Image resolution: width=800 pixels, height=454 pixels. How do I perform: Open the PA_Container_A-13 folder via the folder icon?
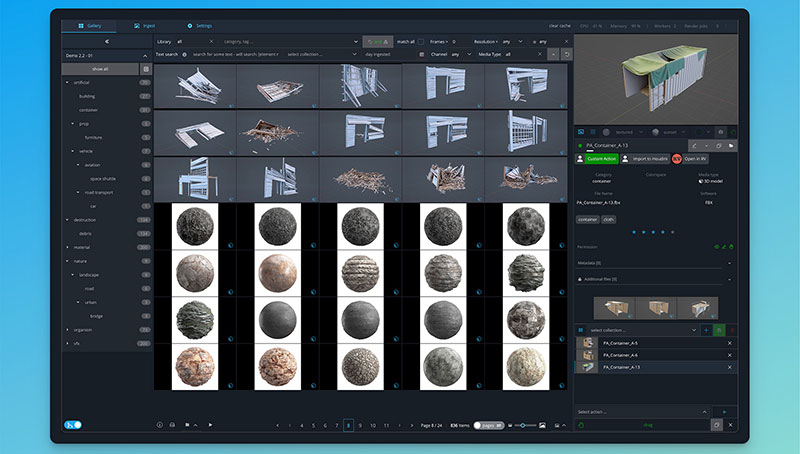pyautogui.click(x=731, y=145)
